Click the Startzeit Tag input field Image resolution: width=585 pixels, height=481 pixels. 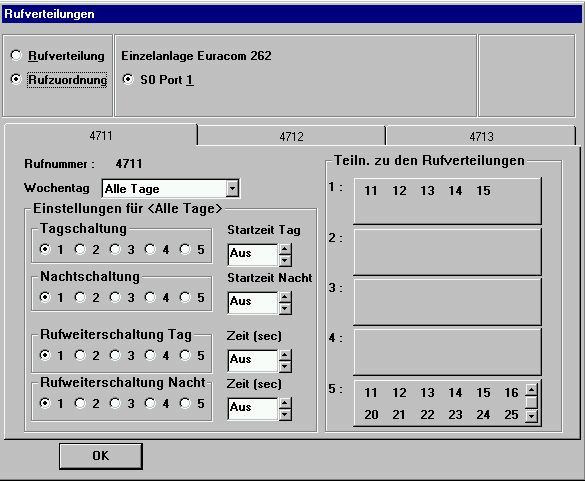tap(253, 255)
